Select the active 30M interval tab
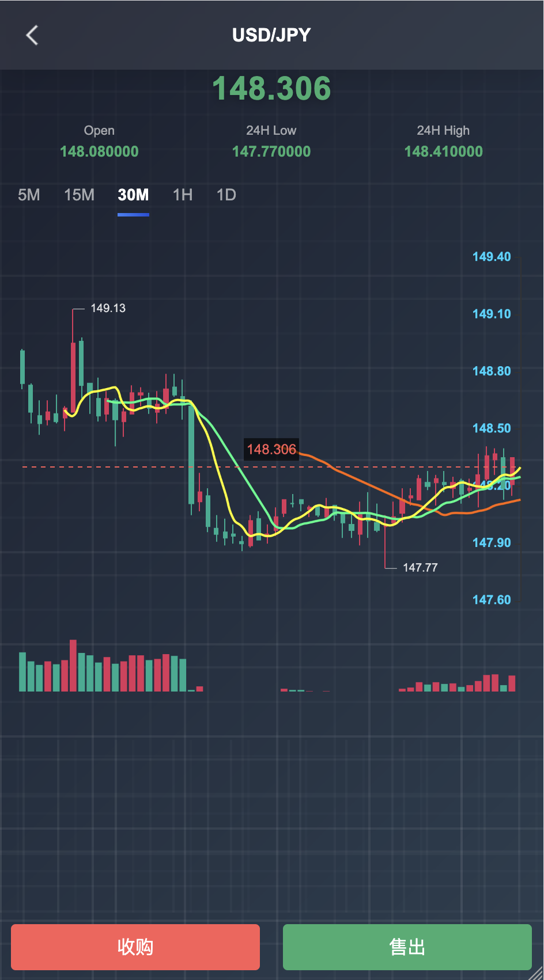Screen dimensions: 544x980 tap(133, 195)
